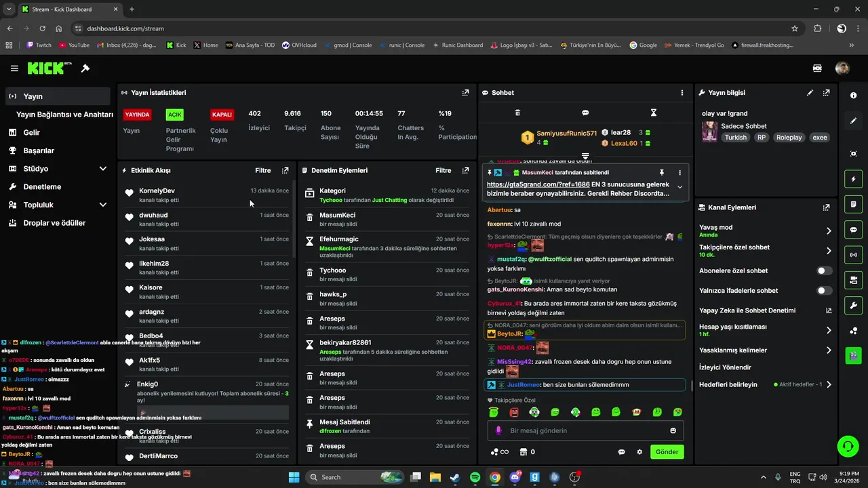Open Filtre in Denetim Eylemleri panel
Screen dimensions: 868x488
tap(443, 171)
